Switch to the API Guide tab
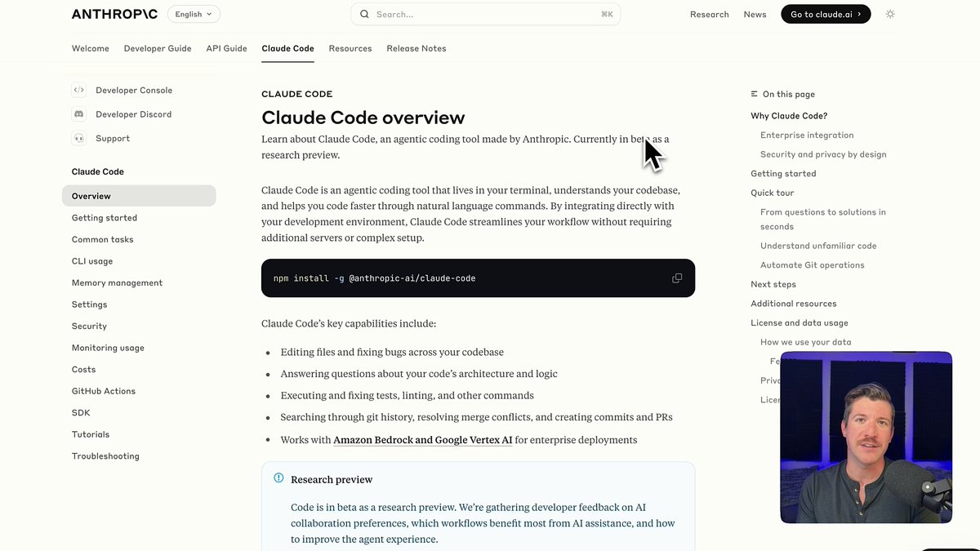The height and width of the screenshot is (551, 980). (x=226, y=48)
